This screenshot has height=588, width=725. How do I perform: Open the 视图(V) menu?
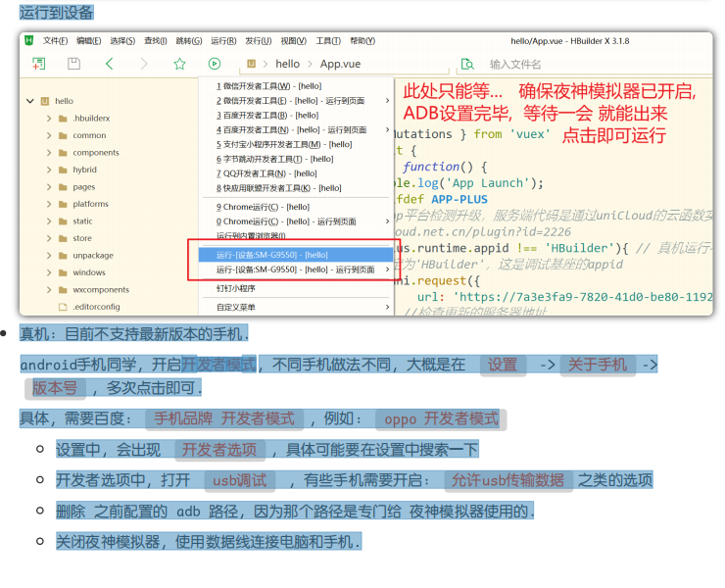[294, 41]
